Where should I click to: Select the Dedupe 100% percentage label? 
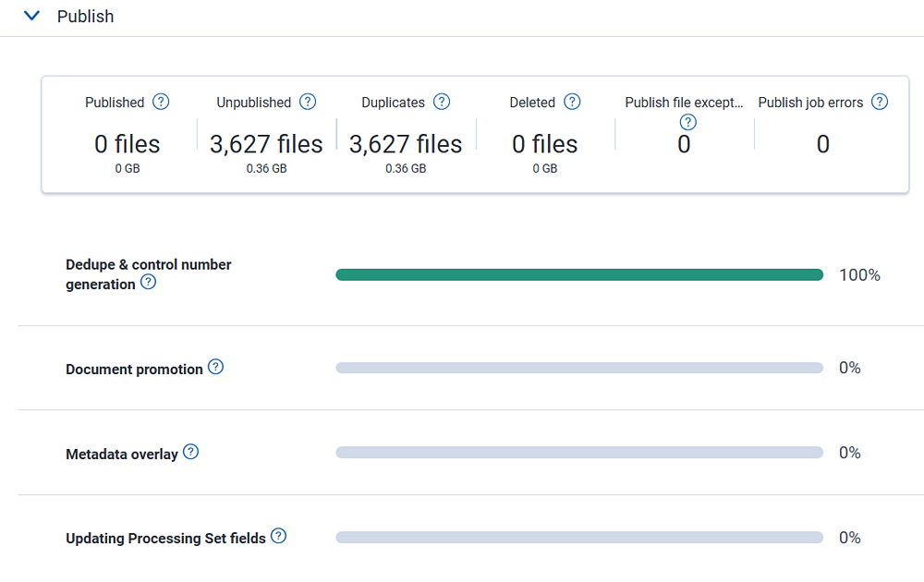point(860,274)
